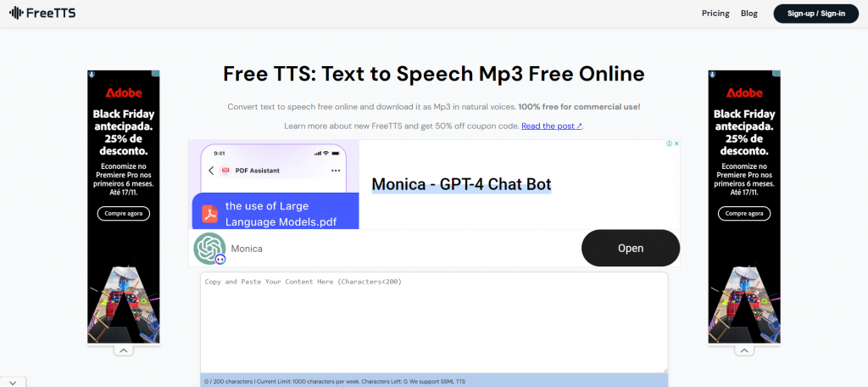
Task: Click the PDF file icon in ad
Action: tap(209, 214)
